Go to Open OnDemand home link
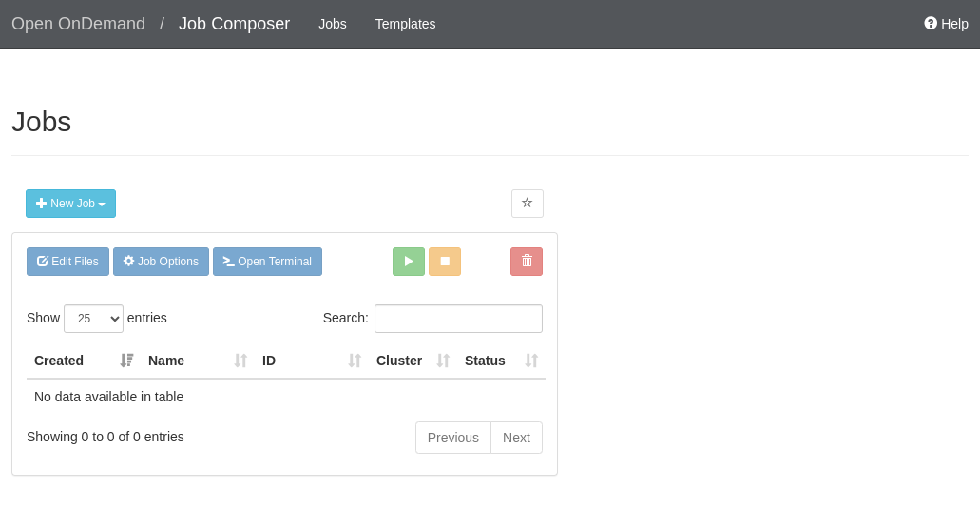Viewport: 980px width, 507px height. 78,24
